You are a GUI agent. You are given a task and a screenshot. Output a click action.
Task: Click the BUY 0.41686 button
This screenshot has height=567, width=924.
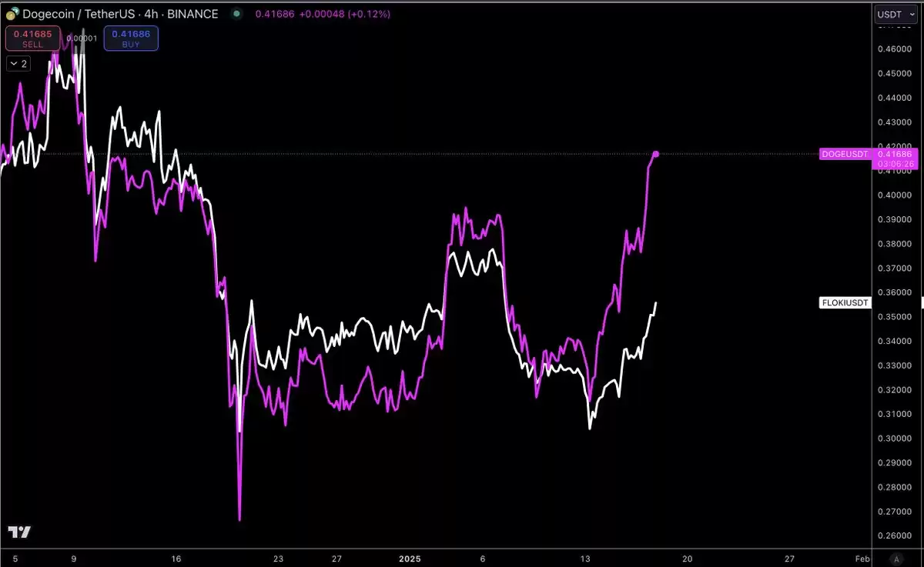[x=131, y=38]
